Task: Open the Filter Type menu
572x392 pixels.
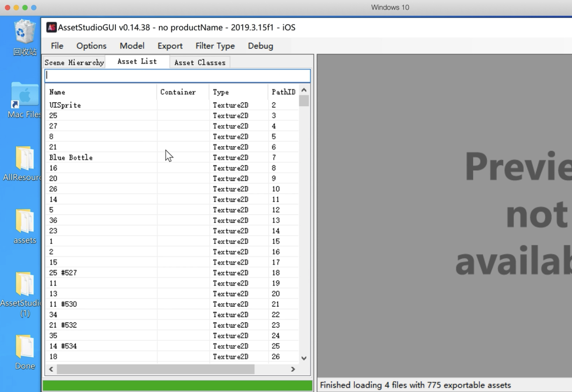Action: click(215, 46)
